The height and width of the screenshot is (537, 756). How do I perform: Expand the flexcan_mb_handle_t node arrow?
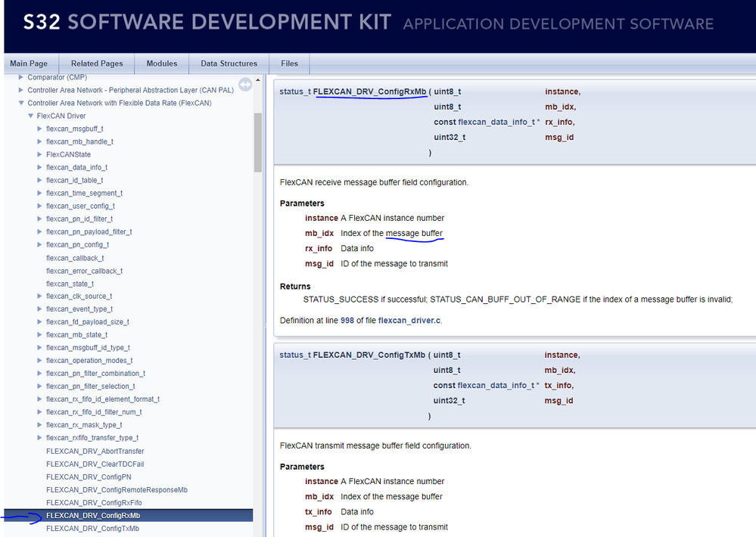tap(39, 141)
